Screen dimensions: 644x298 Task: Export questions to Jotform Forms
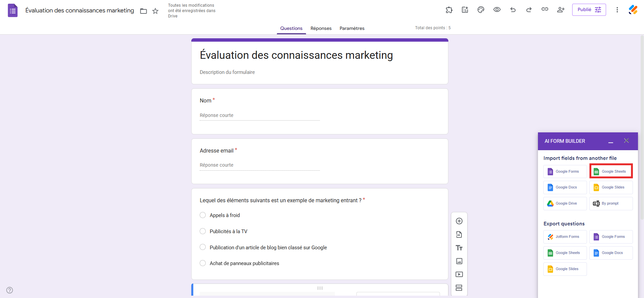coord(565,237)
